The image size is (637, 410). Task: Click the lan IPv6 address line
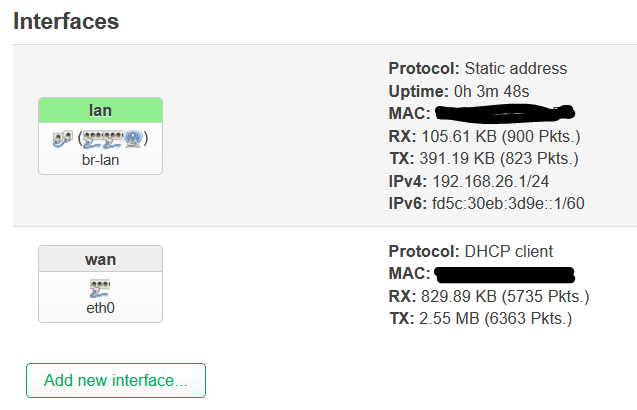486,203
